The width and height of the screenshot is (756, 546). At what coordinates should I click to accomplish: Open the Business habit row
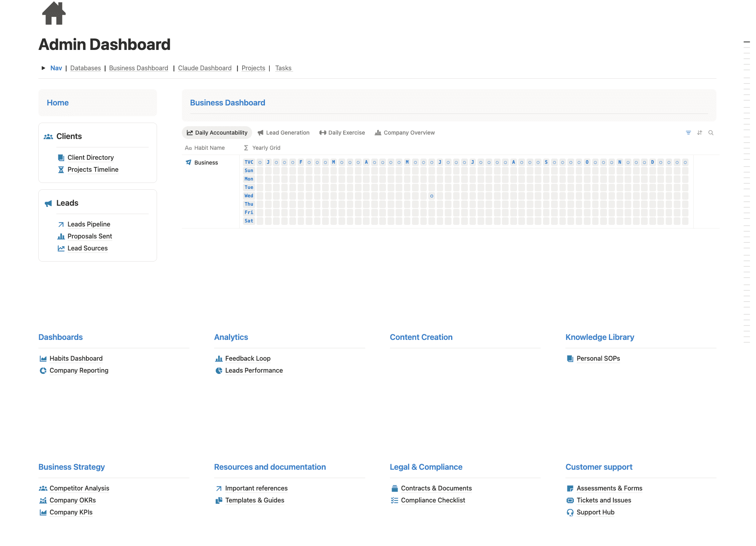(x=206, y=163)
